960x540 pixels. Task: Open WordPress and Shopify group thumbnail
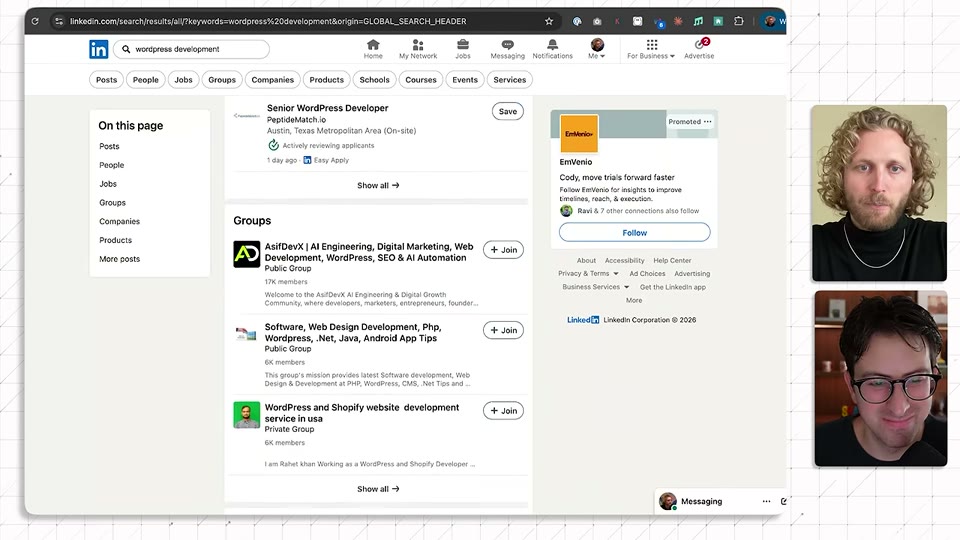[247, 415]
